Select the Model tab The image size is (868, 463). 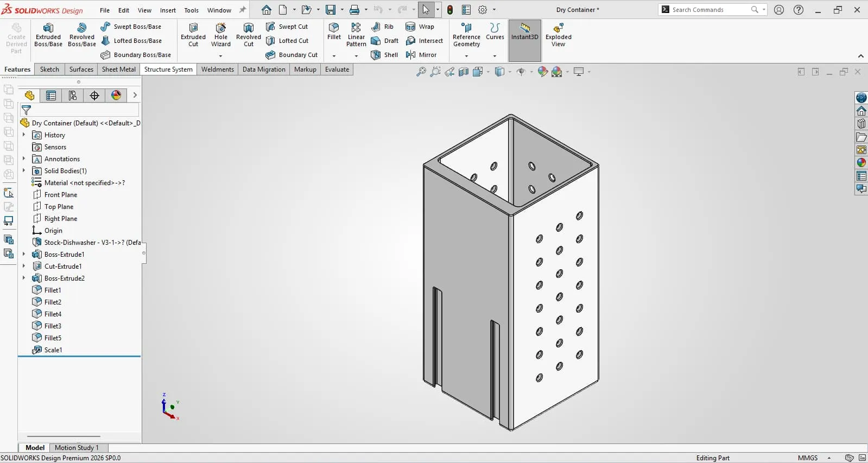[x=35, y=448]
